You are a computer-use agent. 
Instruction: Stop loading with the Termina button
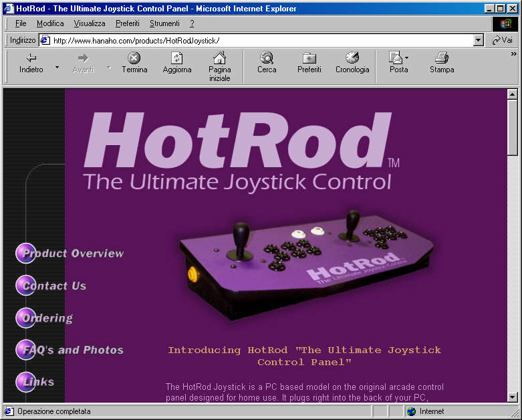coord(134,63)
